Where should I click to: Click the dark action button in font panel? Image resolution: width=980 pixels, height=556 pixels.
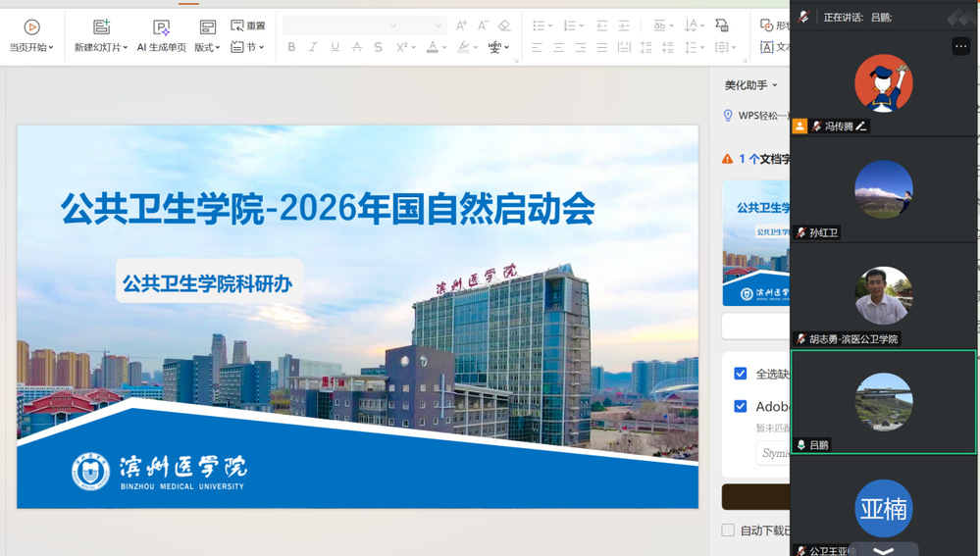(x=755, y=496)
